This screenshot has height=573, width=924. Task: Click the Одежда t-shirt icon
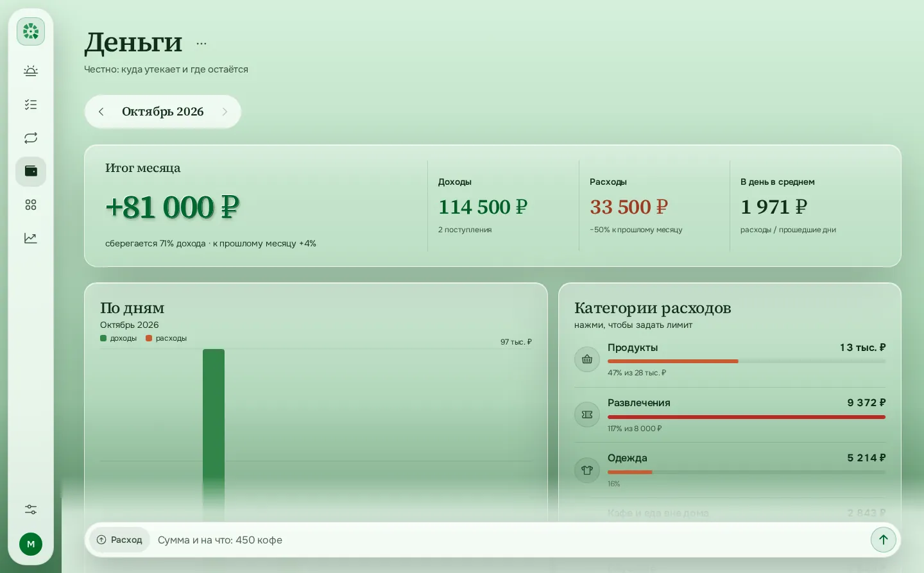point(587,470)
